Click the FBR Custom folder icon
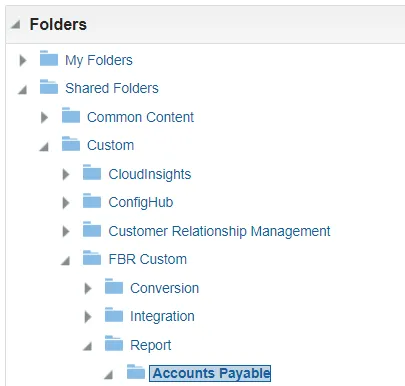 pos(92,258)
